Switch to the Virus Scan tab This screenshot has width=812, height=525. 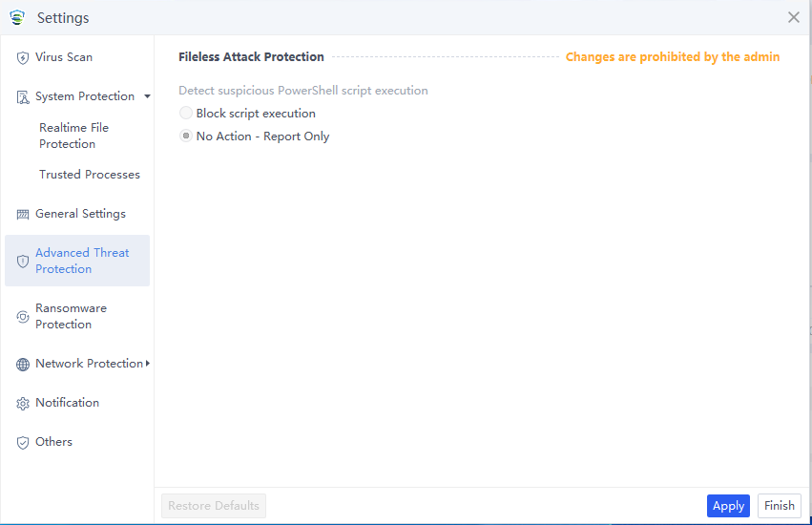tap(64, 57)
